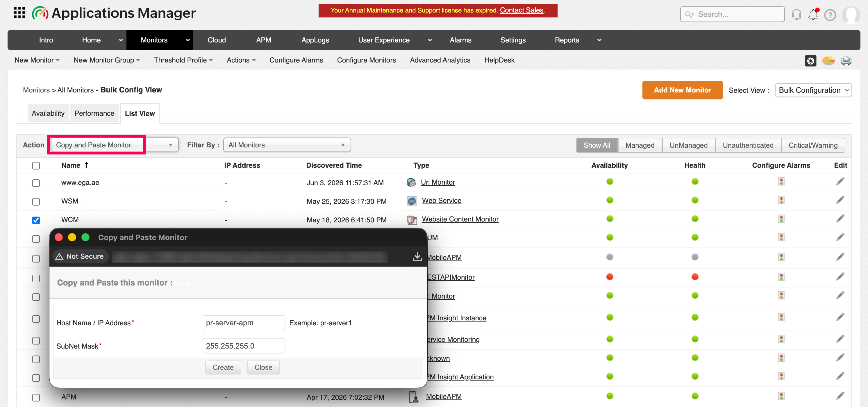Click the download icon in popup address bar
The width and height of the screenshot is (868, 407).
point(417,256)
